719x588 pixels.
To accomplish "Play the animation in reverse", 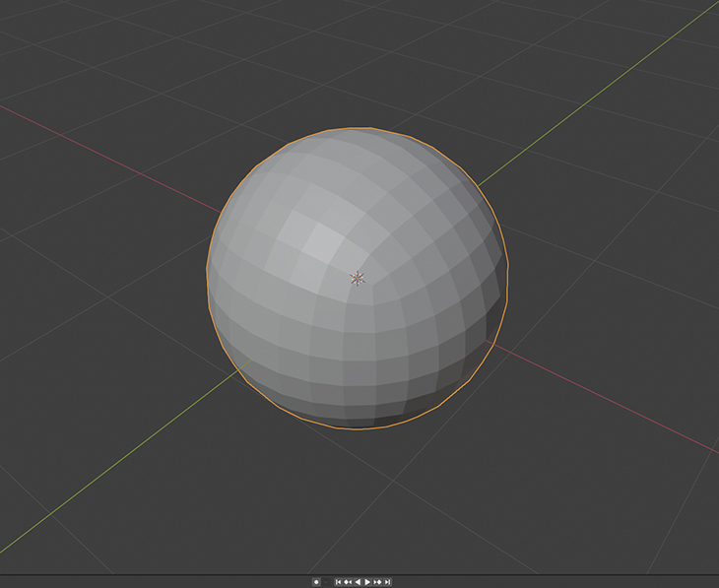I will (358, 582).
